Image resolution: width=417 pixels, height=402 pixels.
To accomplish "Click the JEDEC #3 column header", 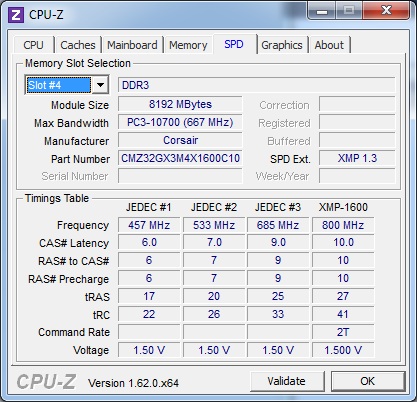I will tap(278, 207).
